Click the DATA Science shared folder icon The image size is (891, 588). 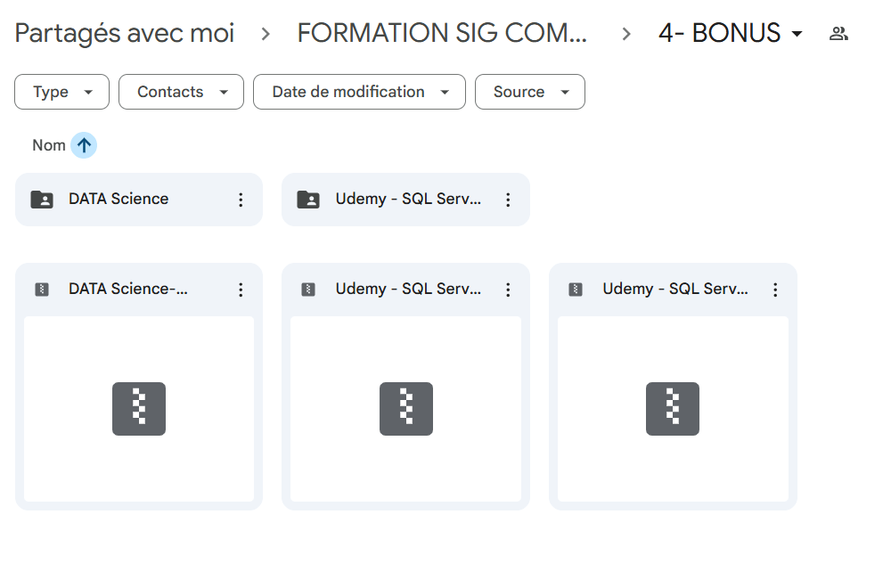coord(41,200)
